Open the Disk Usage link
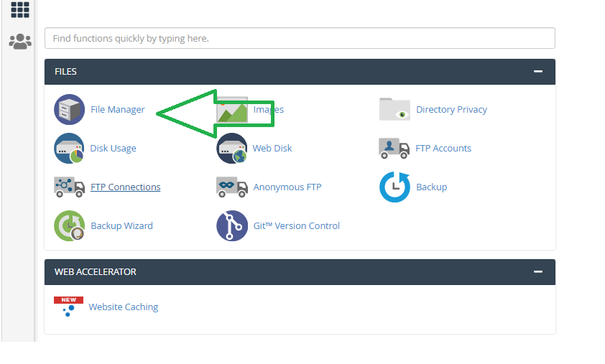Image resolution: width=605 pixels, height=364 pixels. point(113,149)
